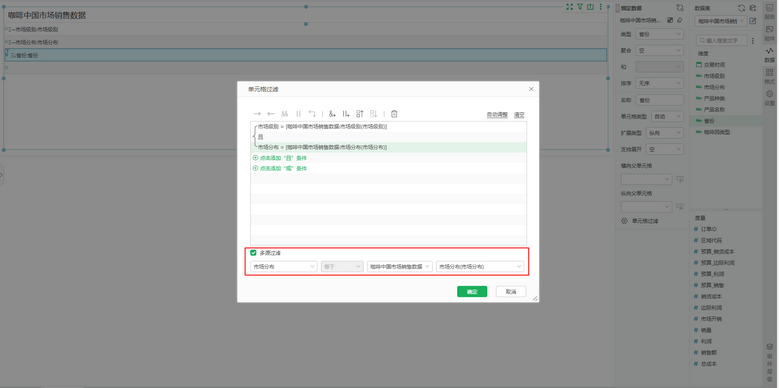This screenshot has height=388, width=779.
Task: Open the 咖啡中国市场销售数据 source dropdown in the dialog
Action: 400,266
